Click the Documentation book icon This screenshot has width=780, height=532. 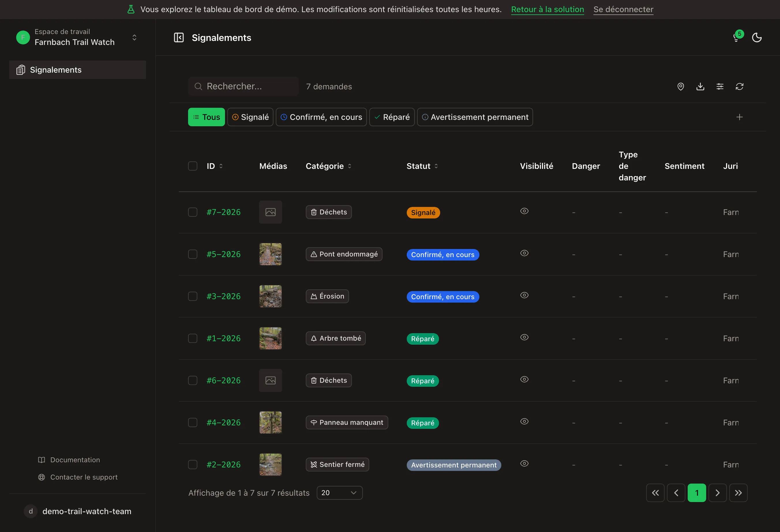tap(42, 460)
